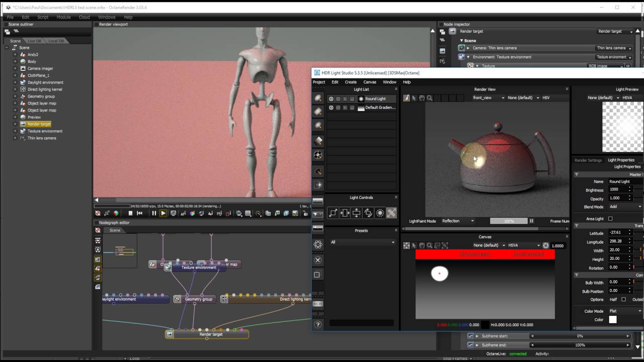Image resolution: width=644 pixels, height=362 pixels.
Task: Open the front_view camera dropdown
Action: pos(489,98)
